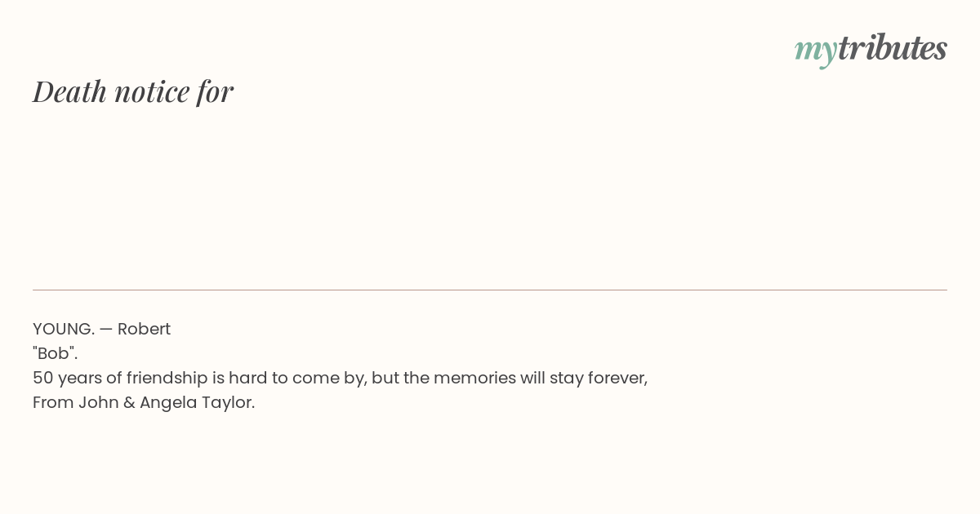Select the "Death notice for" heading
This screenshot has width=980, height=514.
(x=133, y=91)
